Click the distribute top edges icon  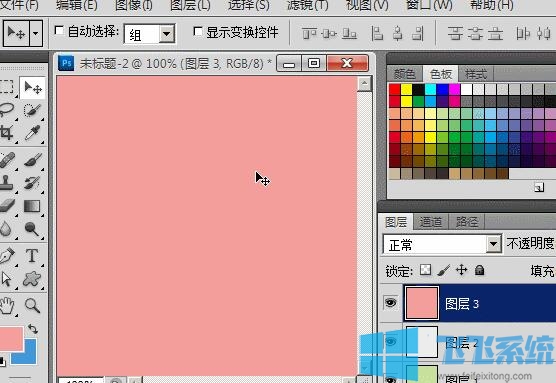point(455,34)
